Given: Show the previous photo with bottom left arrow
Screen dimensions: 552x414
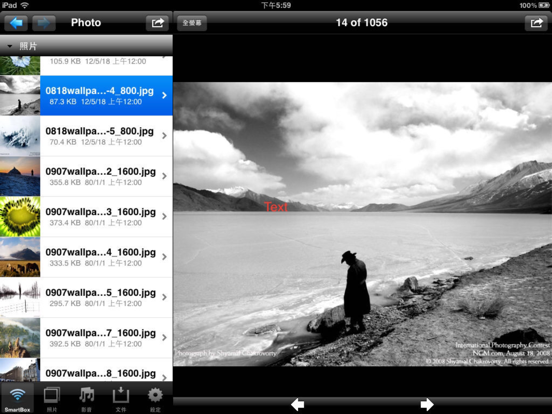Looking at the screenshot, I should point(298,404).
